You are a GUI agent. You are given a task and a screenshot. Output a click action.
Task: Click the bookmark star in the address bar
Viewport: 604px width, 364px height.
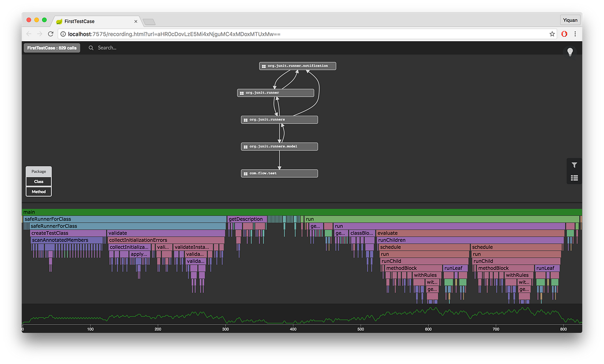coord(552,34)
